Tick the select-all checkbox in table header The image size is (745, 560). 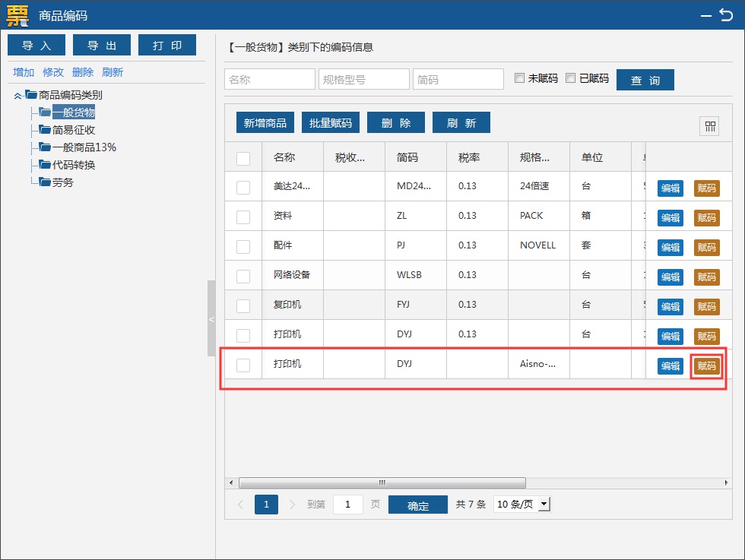coord(243,158)
